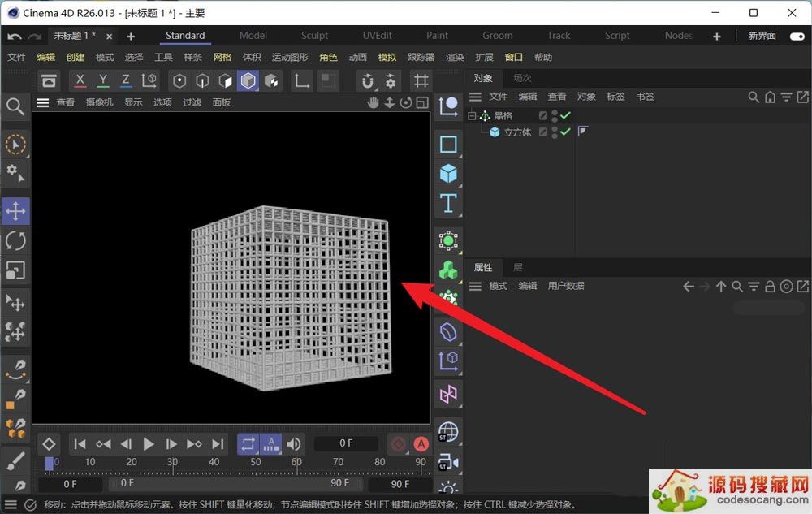Click the Text spline tool icon
812x514 pixels.
pos(448,203)
